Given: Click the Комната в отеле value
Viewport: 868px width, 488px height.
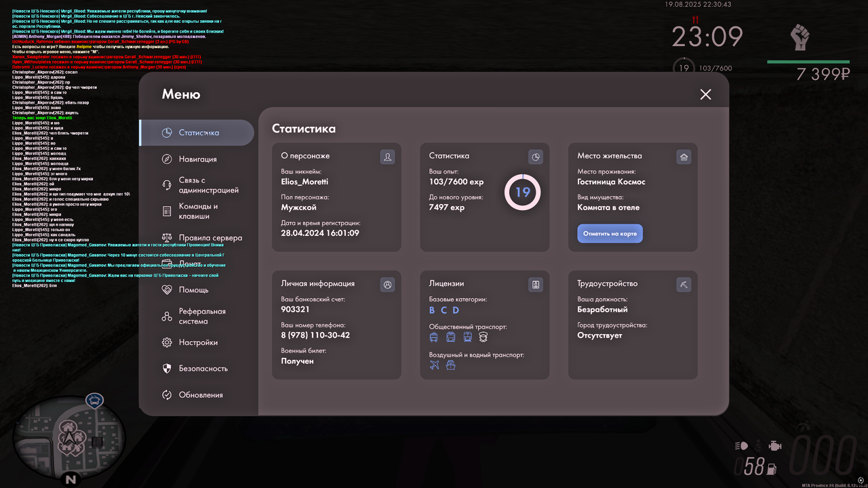Looking at the screenshot, I should click(608, 207).
